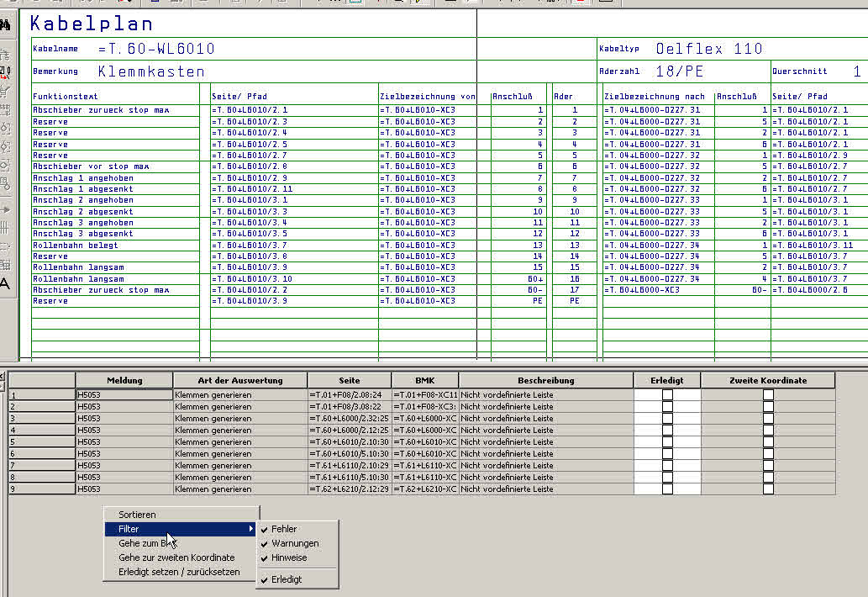Screen dimensions: 868x597
Task: Click the page cell =T.01+F08/3.08:22
Action: click(x=350, y=406)
